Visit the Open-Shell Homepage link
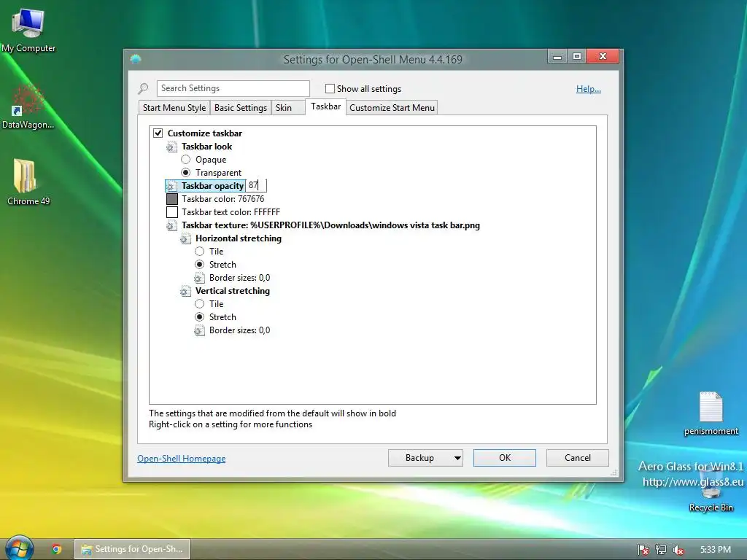The image size is (747, 560). (182, 458)
